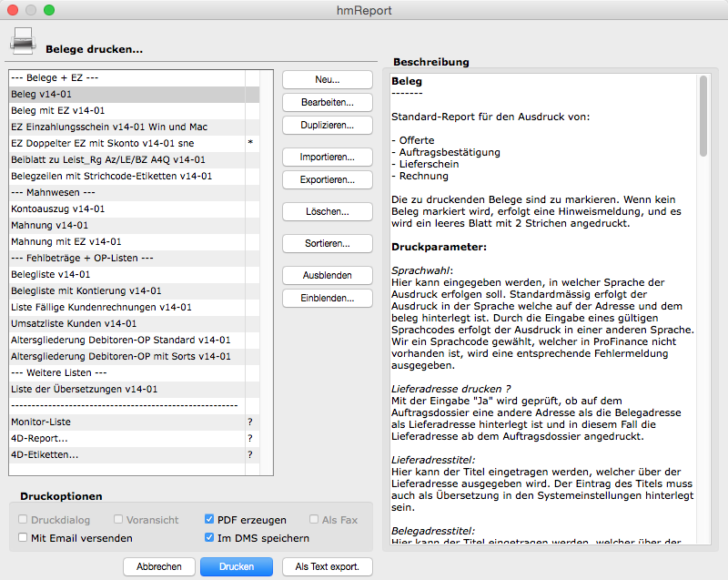This screenshot has width=728, height=580.
Task: Hide the report with Ausblenden
Action: [327, 275]
